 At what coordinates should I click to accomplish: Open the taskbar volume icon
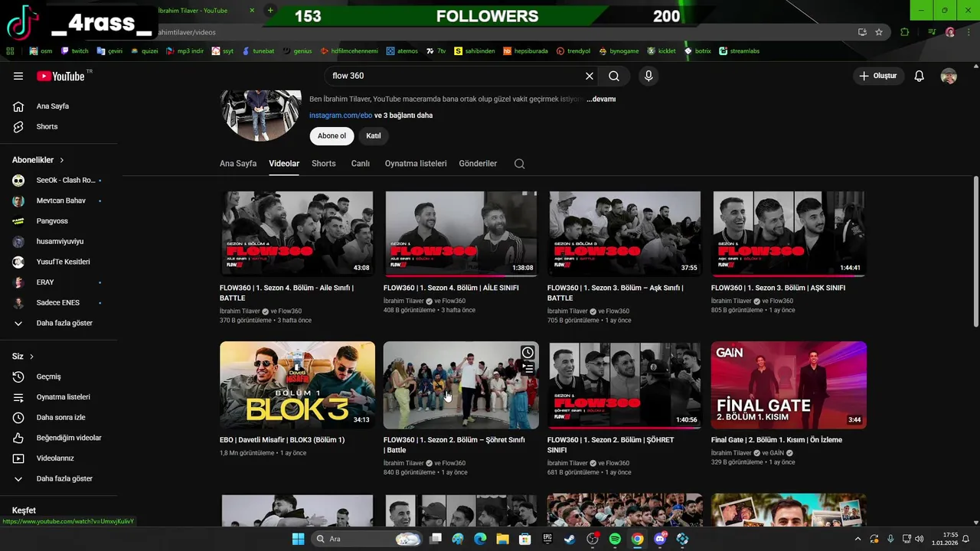[919, 539]
